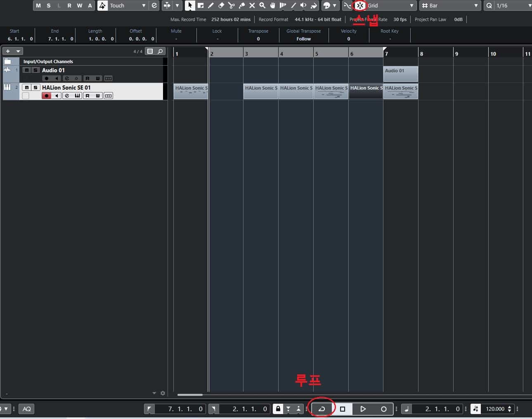Open the 1/16 quantize presets dropdown
The image size is (532, 419).
click(x=513, y=5)
